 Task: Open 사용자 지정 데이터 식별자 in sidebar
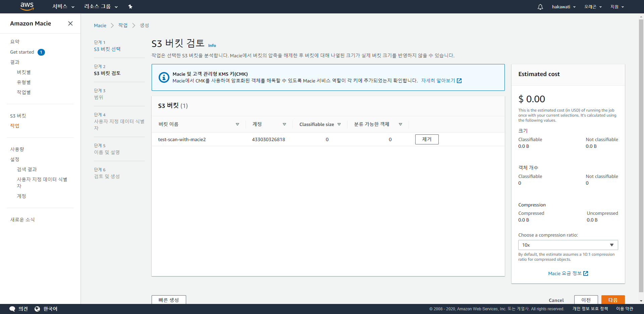coord(42,183)
